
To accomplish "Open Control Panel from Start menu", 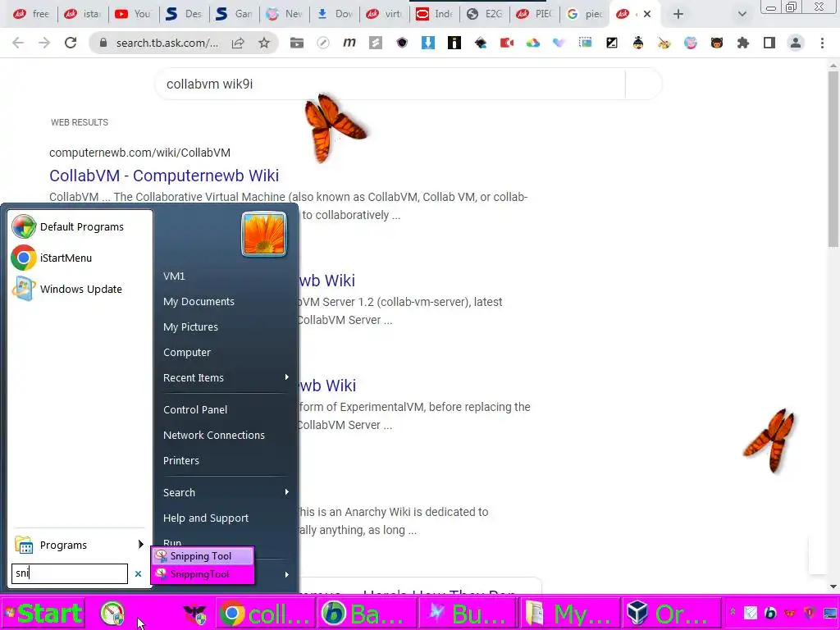I will (x=195, y=409).
